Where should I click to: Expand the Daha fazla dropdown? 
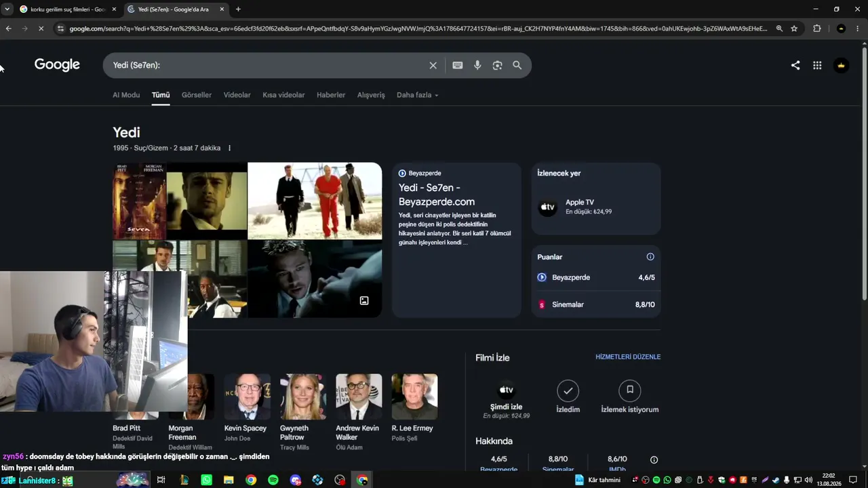coord(418,95)
